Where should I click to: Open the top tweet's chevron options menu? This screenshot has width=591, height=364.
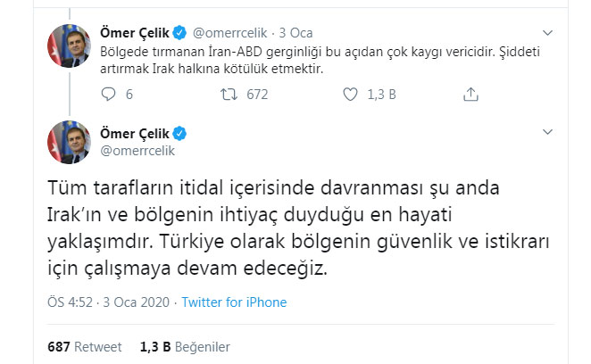(x=548, y=32)
